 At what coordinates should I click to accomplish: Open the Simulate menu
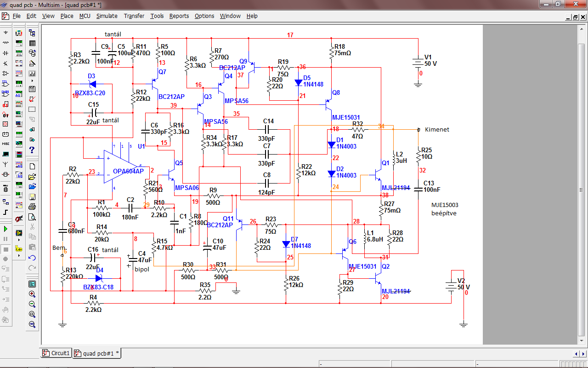[107, 16]
